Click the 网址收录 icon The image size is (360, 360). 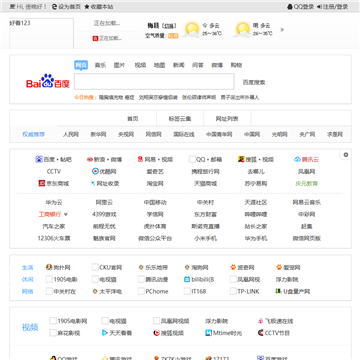pos(93,183)
